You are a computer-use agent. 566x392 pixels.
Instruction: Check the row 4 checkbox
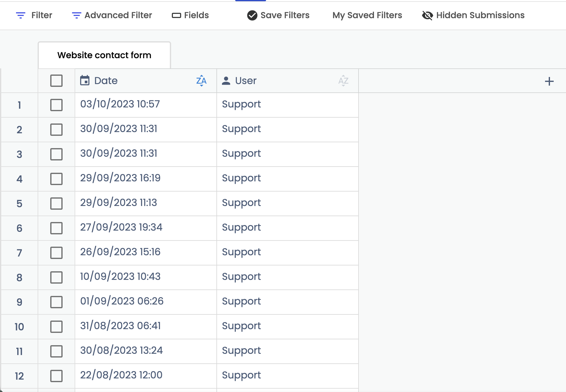click(x=56, y=179)
